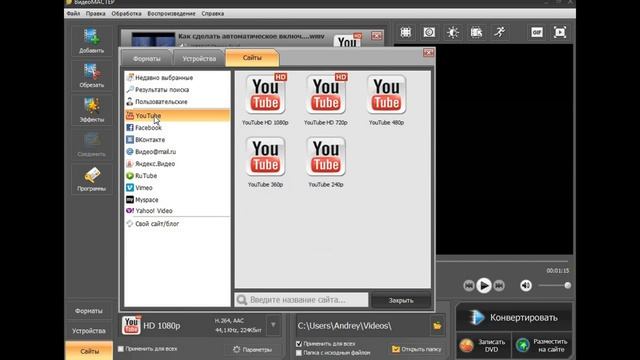Open the Обработка menu
The image size is (640, 360).
pos(127,13)
